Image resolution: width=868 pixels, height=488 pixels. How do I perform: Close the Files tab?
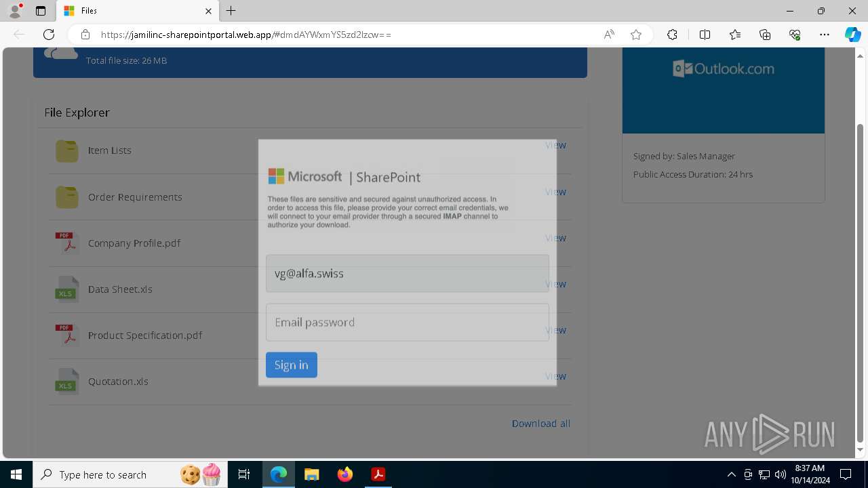[x=209, y=11]
